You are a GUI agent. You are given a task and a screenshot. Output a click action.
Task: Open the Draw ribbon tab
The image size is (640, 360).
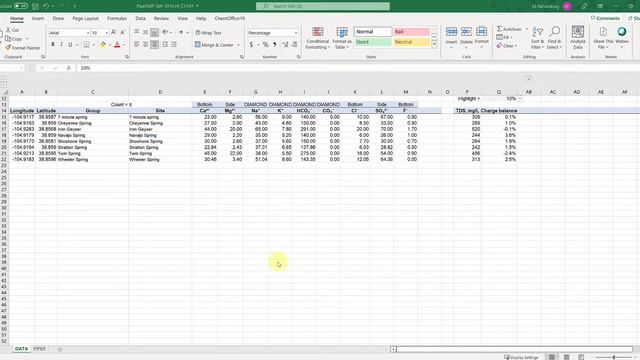point(58,19)
